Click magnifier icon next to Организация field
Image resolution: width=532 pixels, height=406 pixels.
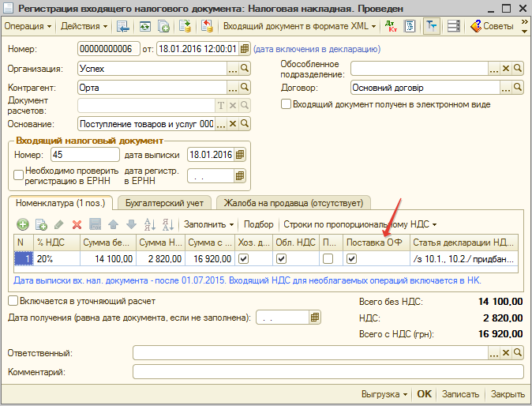pos(245,68)
